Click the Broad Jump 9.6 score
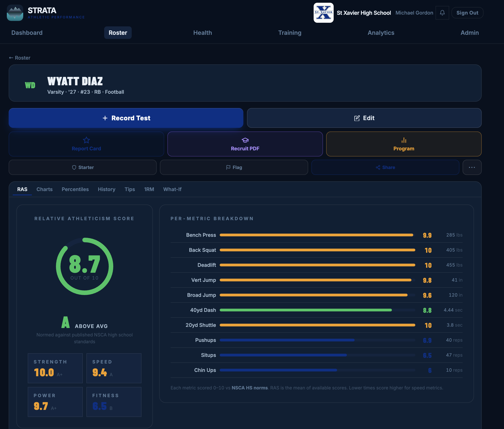 [x=427, y=295]
